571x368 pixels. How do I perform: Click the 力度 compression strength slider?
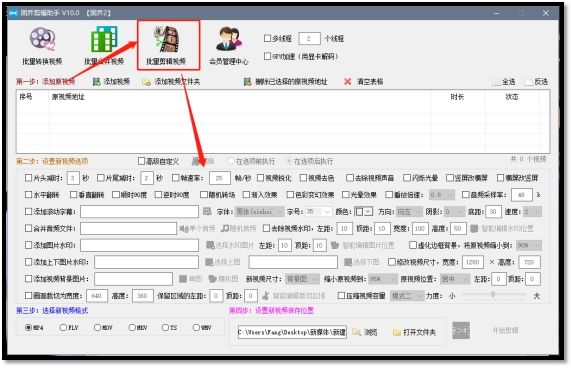coord(494,294)
